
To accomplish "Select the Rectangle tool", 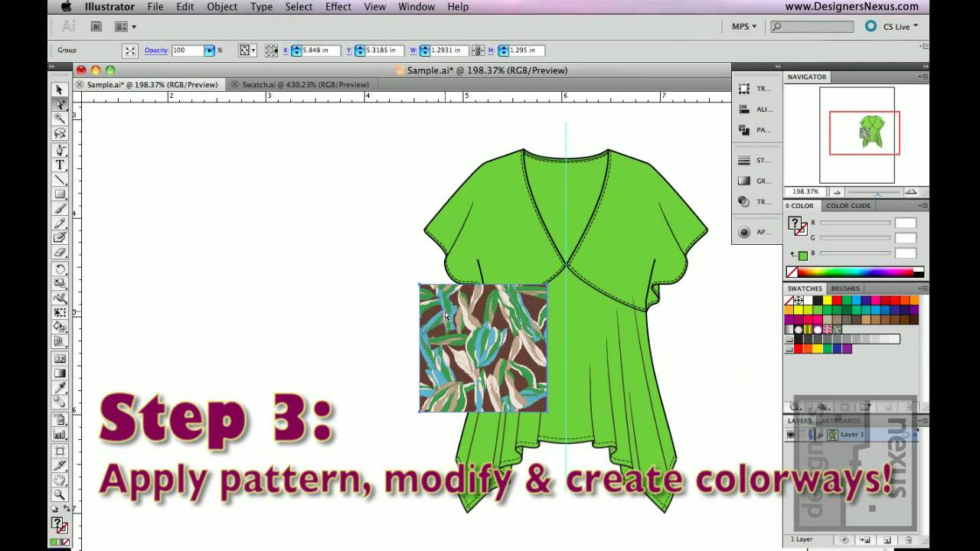I will coord(60,194).
